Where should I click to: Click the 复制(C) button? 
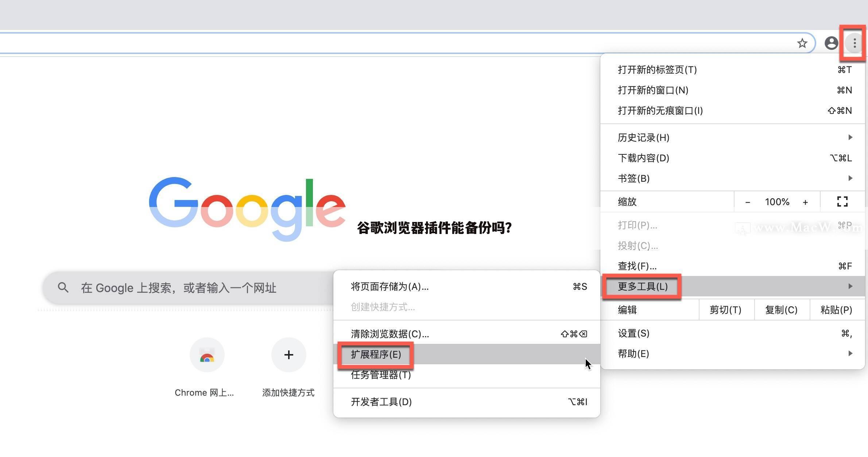781,310
